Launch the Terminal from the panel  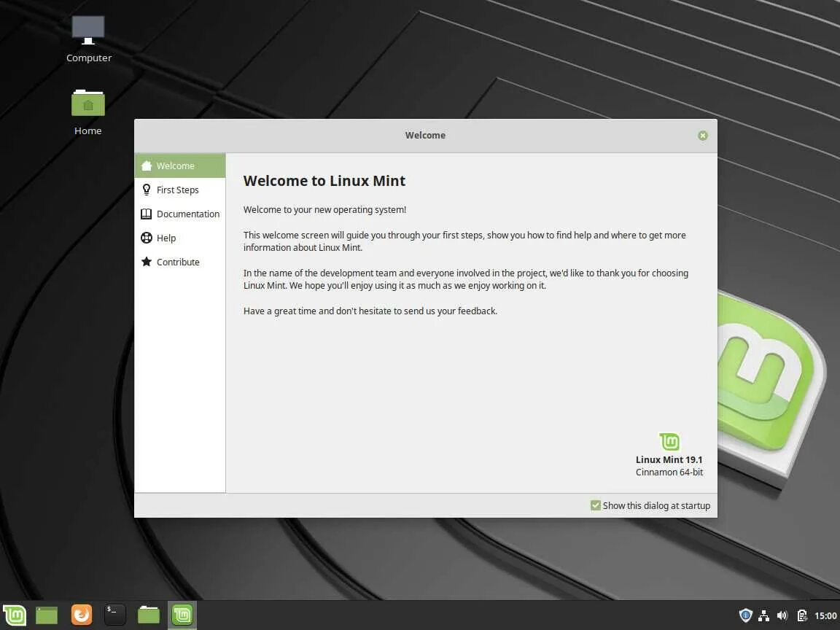point(114,615)
